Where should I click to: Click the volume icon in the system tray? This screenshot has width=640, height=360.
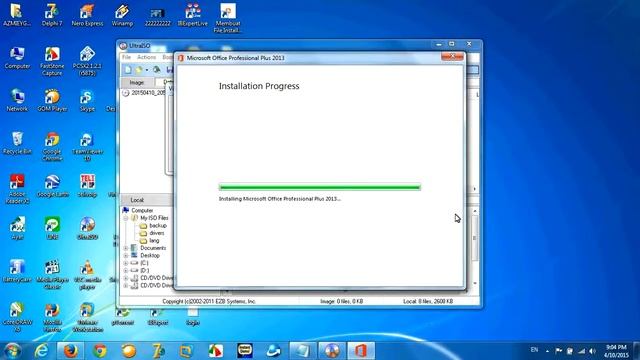(x=592, y=351)
